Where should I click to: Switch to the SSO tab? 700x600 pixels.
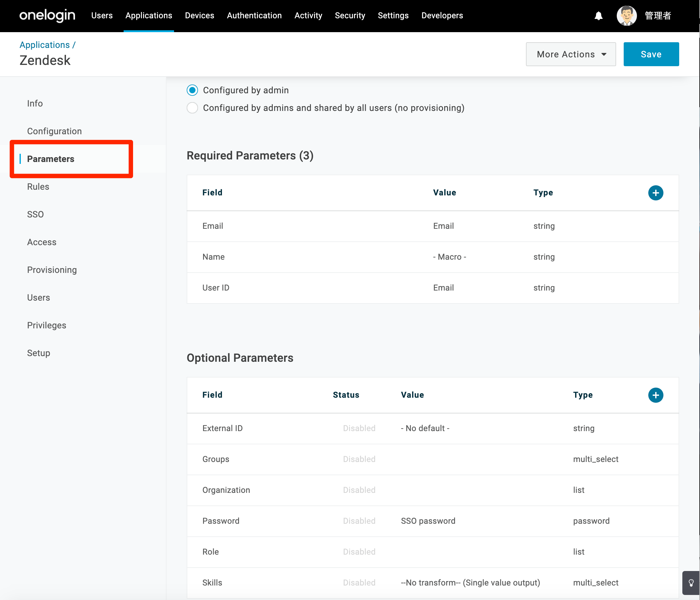pyautogui.click(x=35, y=214)
